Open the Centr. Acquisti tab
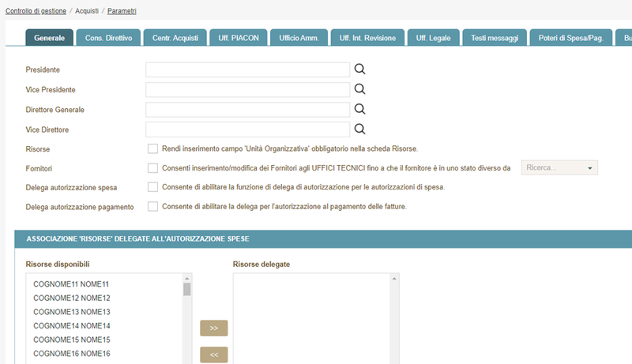This screenshot has height=364, width=632. click(175, 38)
